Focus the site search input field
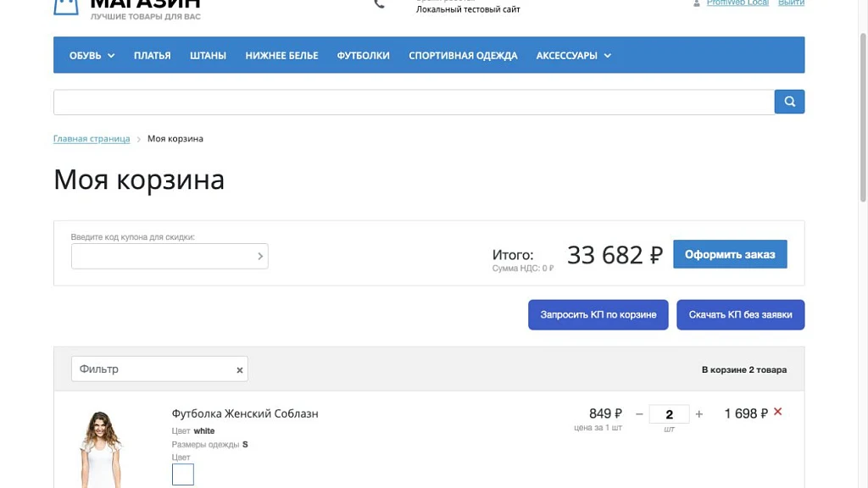The image size is (868, 488). pyautogui.click(x=414, y=102)
